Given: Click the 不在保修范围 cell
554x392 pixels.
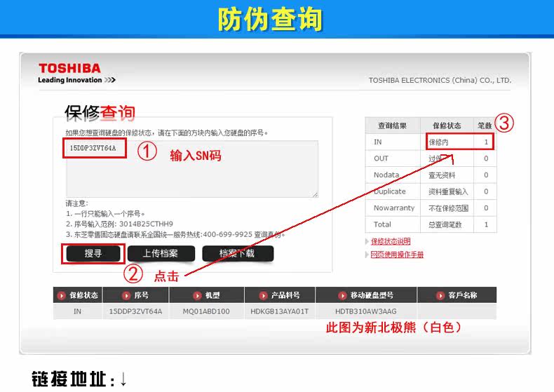Looking at the screenshot, I should 448,208.
